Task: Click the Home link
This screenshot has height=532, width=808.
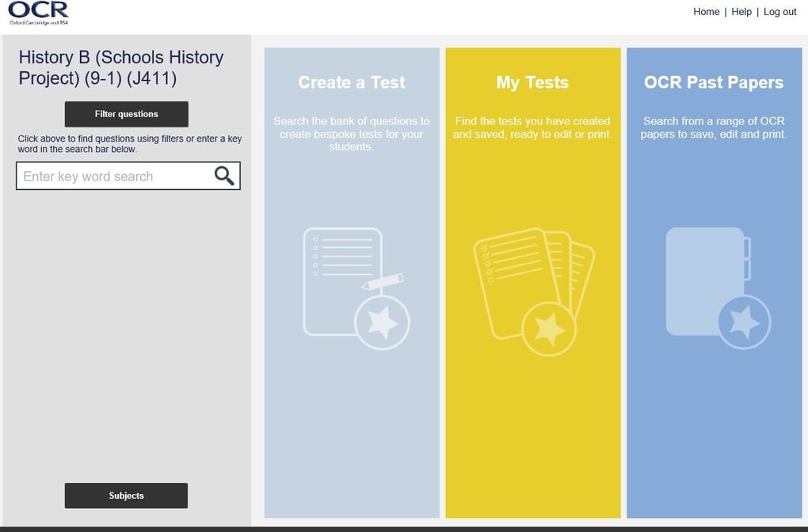Action: 706,11
